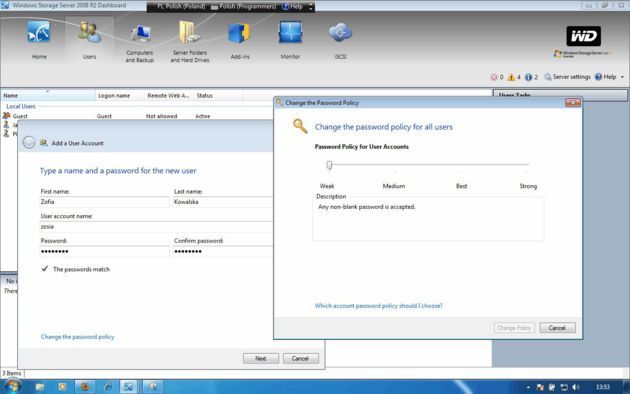Cancel the Change the Password Policy dialog

point(558,328)
